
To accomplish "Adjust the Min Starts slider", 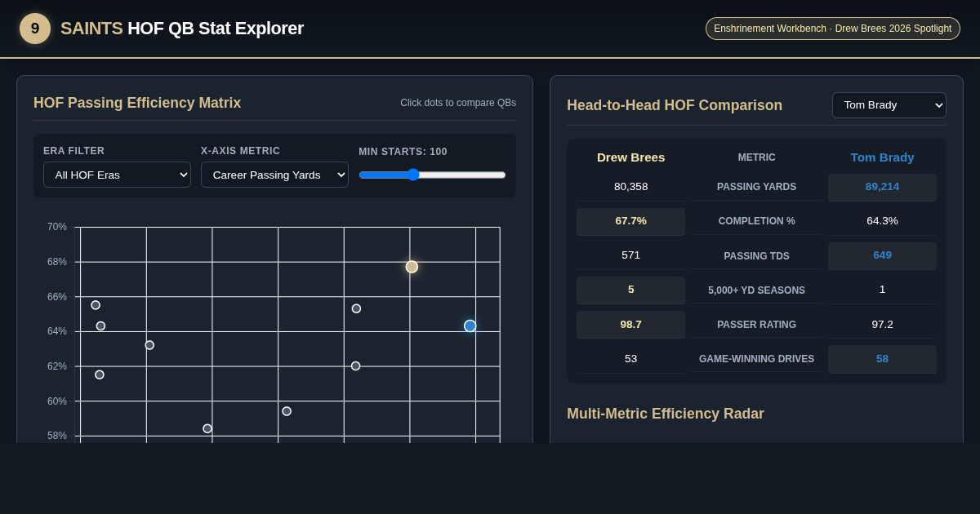I will (432, 175).
